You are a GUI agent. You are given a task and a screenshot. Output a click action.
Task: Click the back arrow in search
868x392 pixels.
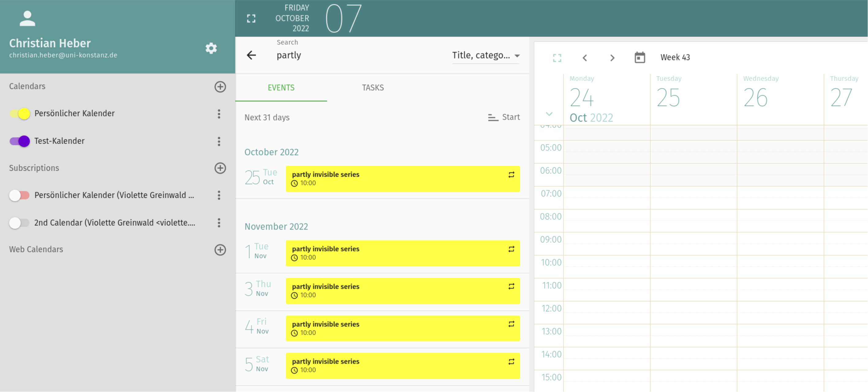(x=251, y=55)
